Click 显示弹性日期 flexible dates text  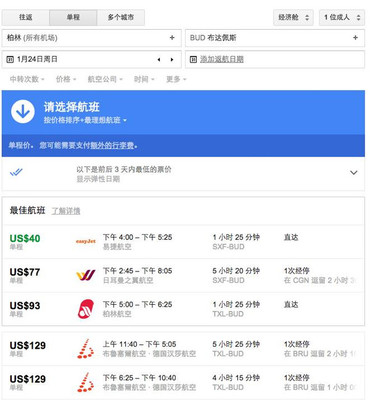point(98,179)
